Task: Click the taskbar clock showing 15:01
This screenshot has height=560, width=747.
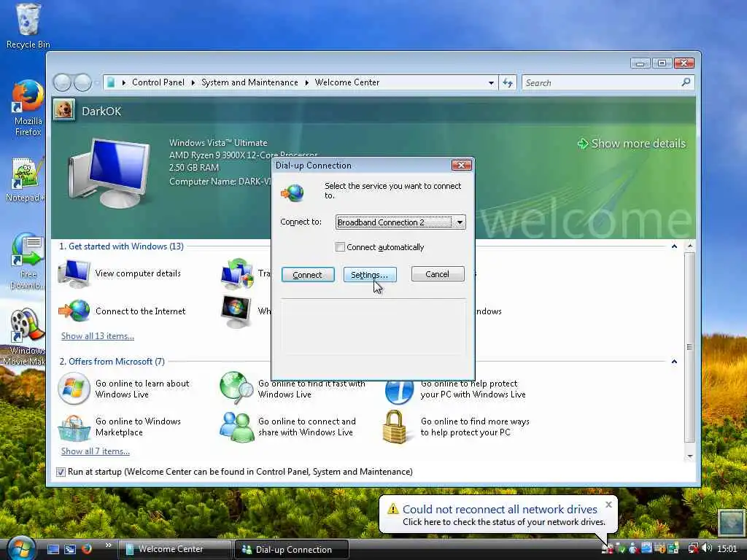Action: (x=727, y=549)
